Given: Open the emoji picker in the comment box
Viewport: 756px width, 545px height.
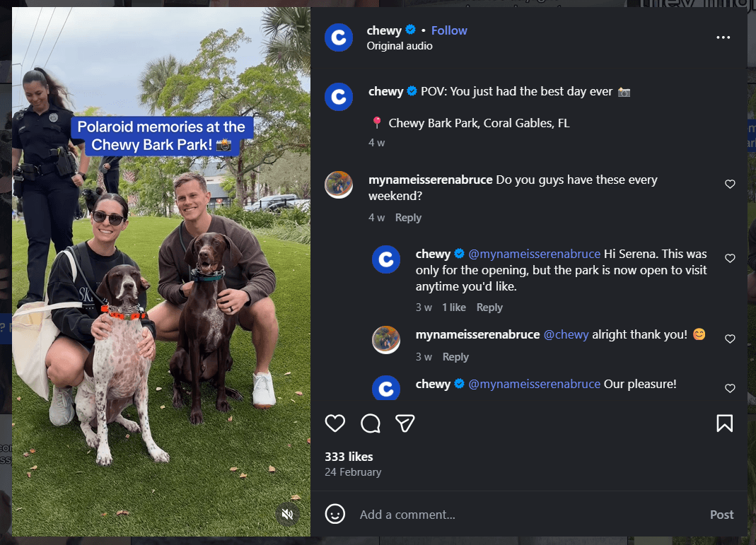Looking at the screenshot, I should pos(335,514).
